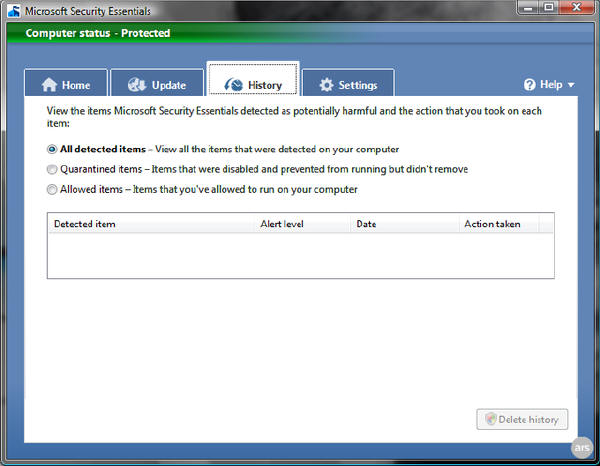Maximize the Security Essentials window
This screenshot has width=600, height=466.
coord(549,8)
